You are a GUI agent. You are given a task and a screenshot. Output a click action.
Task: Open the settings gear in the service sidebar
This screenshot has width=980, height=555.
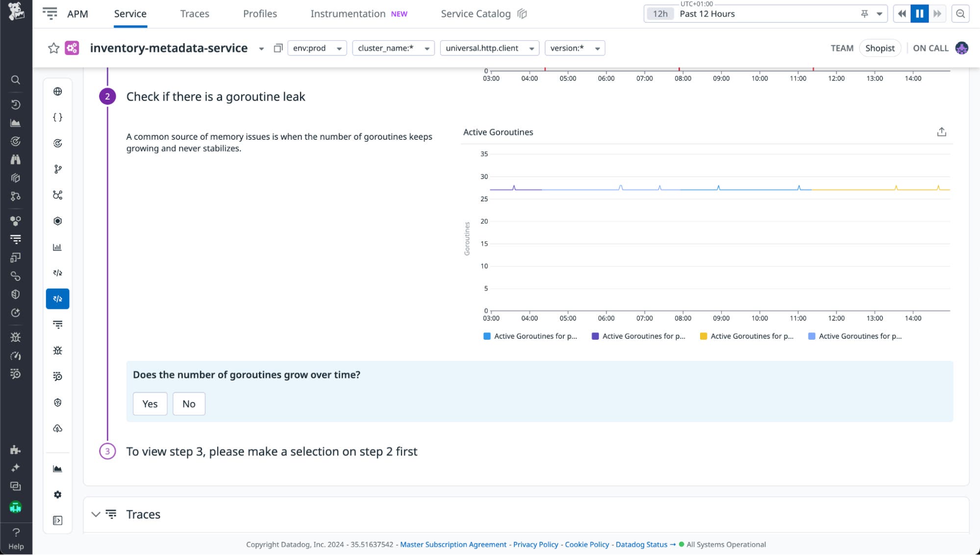tap(57, 495)
